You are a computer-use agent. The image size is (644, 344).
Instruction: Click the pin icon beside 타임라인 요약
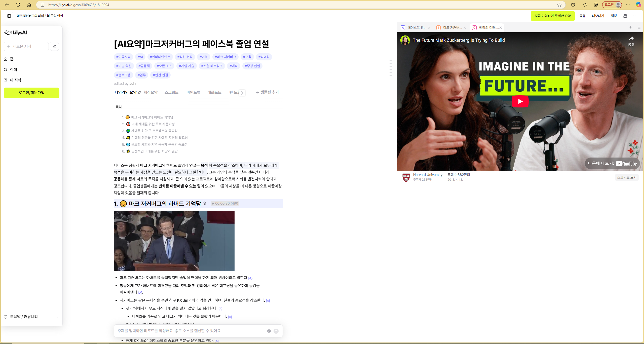[x=139, y=92]
